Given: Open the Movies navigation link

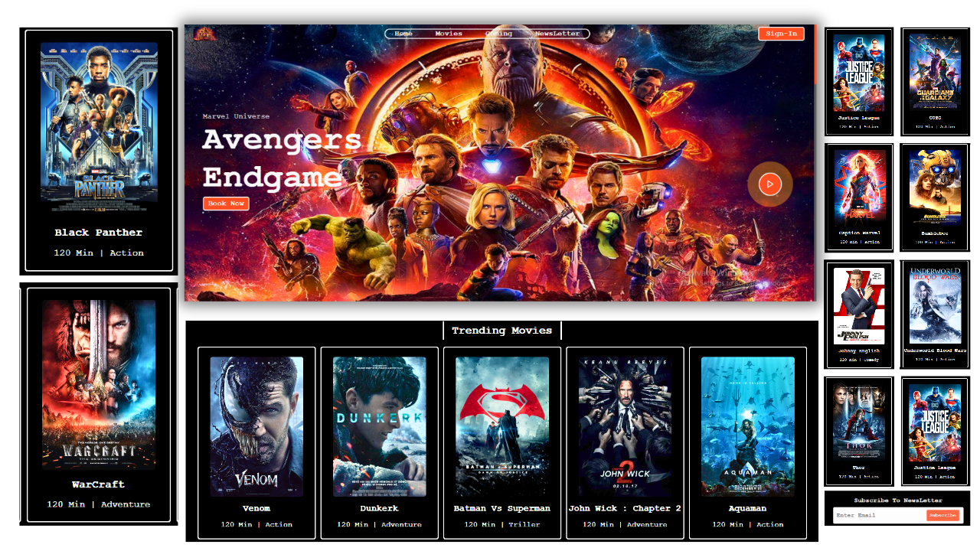Looking at the screenshot, I should [449, 34].
